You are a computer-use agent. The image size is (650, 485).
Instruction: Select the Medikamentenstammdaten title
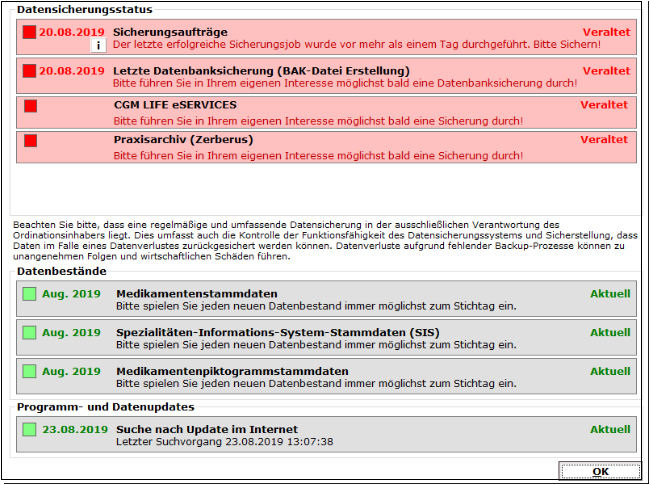[x=197, y=294]
